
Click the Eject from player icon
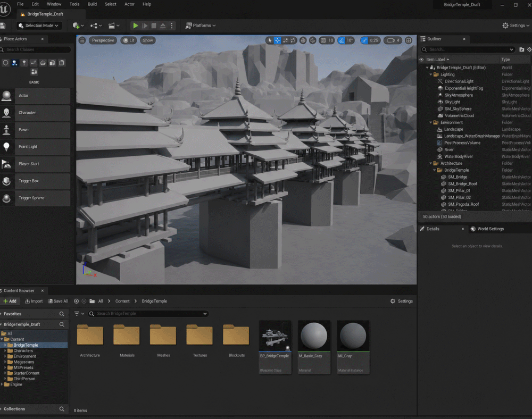pyautogui.click(x=163, y=26)
